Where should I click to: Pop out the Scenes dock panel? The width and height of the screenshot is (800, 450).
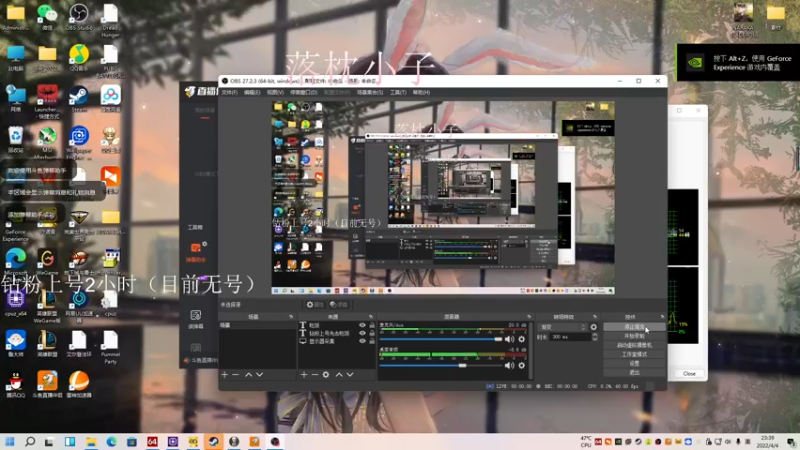[291, 317]
